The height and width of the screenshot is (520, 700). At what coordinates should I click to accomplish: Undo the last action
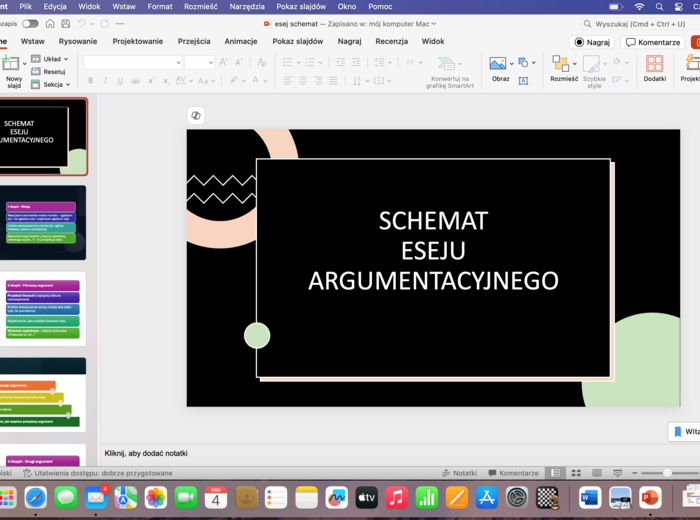coord(81,24)
